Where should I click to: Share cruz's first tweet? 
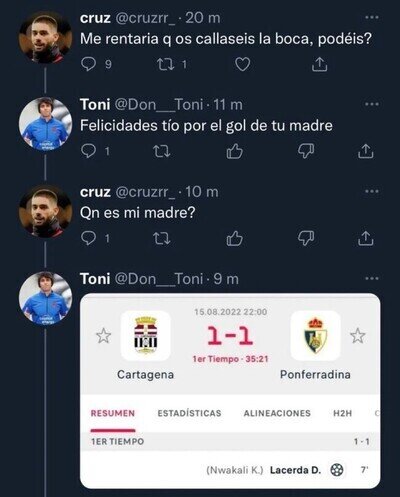[319, 64]
